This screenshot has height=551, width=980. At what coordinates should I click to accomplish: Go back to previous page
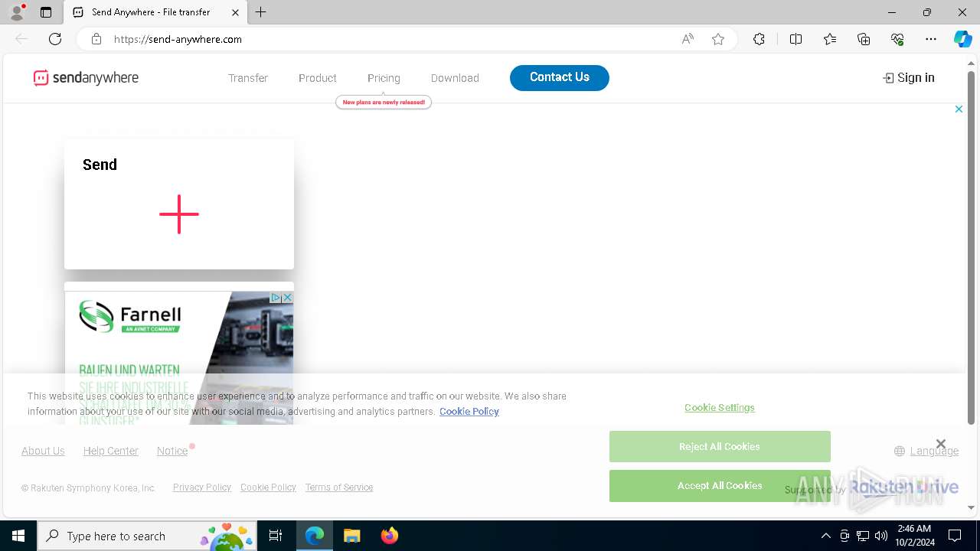point(21,39)
